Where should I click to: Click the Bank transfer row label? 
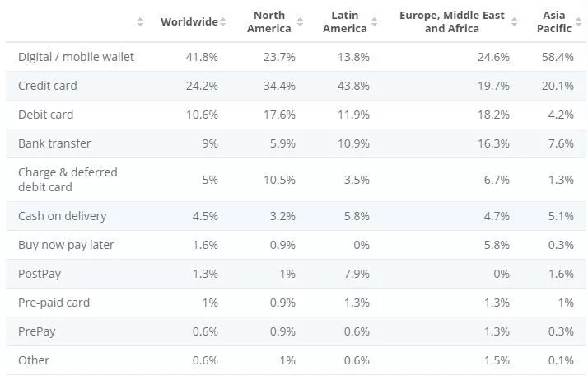point(54,143)
